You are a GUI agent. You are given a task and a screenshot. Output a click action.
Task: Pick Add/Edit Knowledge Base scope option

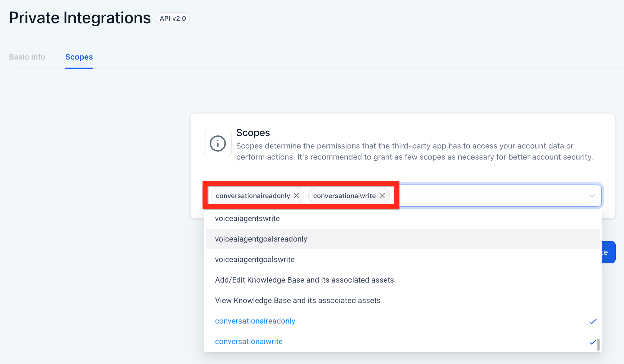pos(304,280)
